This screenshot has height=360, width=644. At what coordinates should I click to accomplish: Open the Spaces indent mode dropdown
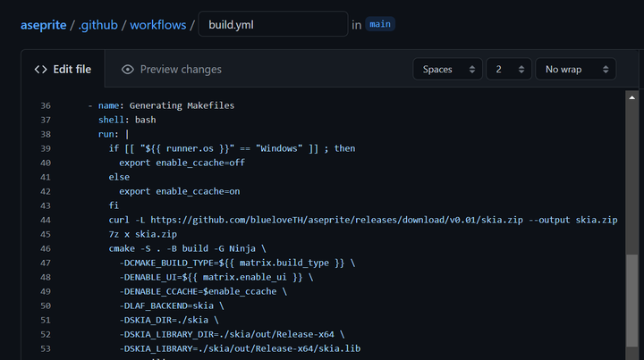(x=446, y=70)
